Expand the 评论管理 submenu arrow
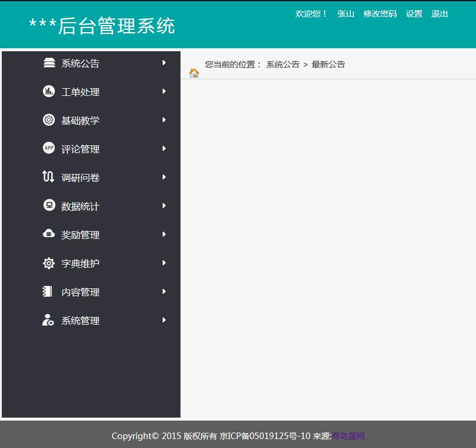This screenshot has height=448, width=476. [164, 148]
